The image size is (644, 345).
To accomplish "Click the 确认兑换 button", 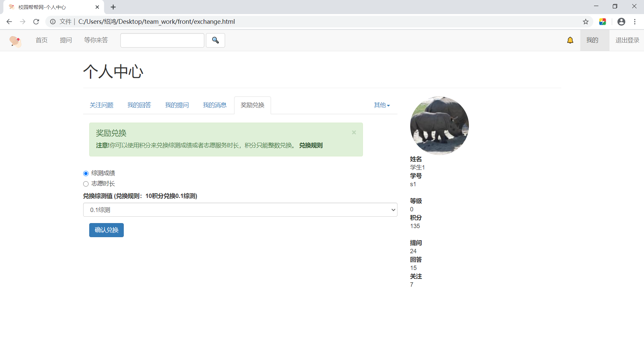I will [x=106, y=230].
